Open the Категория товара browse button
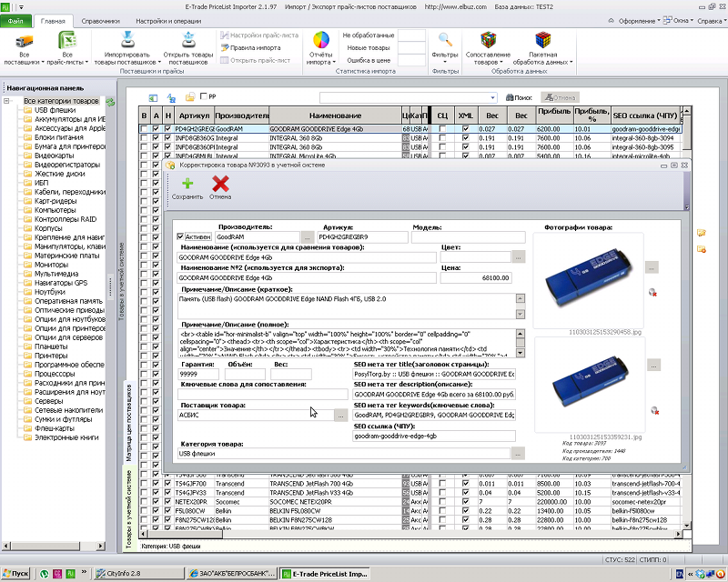The height and width of the screenshot is (582, 728). point(518,454)
